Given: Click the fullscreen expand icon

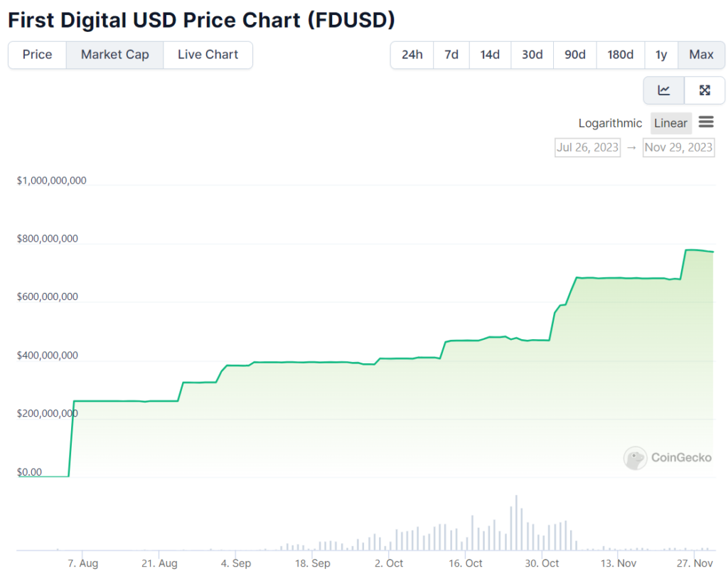Looking at the screenshot, I should coord(705,90).
